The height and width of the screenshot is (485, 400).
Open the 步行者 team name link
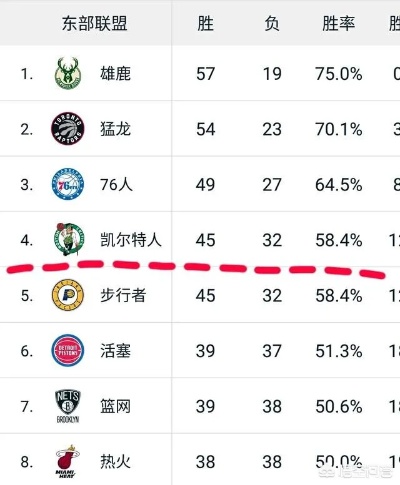pos(123,295)
